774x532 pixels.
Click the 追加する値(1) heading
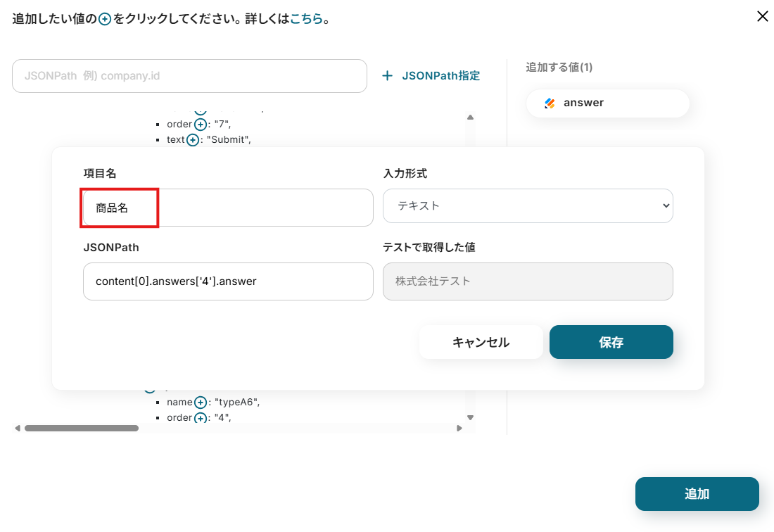[559, 67]
